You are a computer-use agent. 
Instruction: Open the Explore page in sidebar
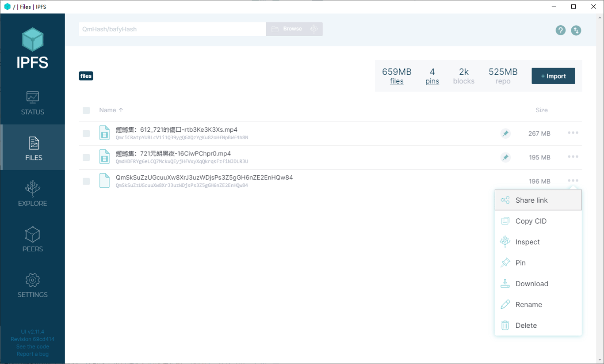coord(32,193)
